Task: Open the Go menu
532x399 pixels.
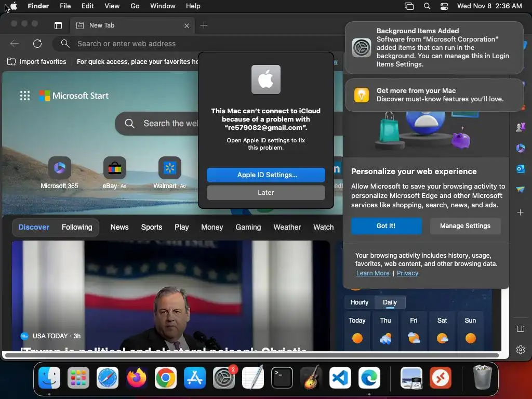Action: tap(135, 6)
